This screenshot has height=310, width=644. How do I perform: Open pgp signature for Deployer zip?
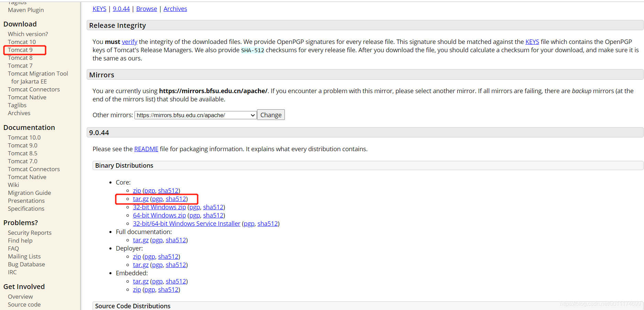150,256
